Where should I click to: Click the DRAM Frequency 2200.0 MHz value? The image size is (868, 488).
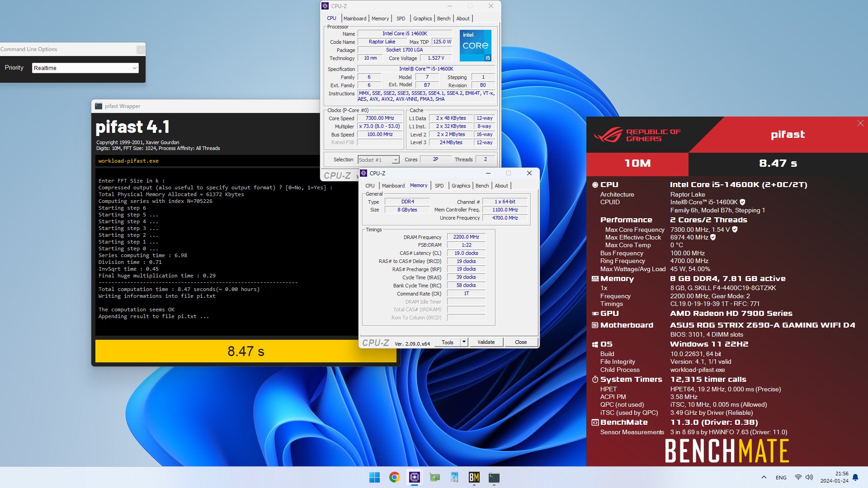(x=466, y=237)
